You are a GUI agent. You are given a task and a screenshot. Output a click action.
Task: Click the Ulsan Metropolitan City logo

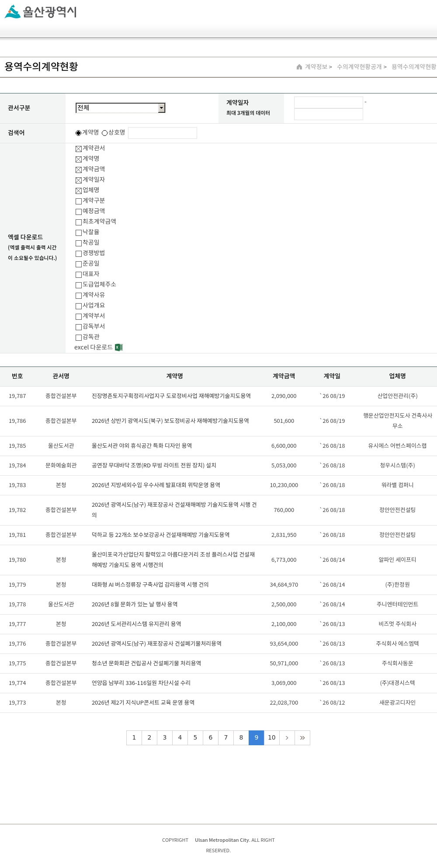coord(41,12)
